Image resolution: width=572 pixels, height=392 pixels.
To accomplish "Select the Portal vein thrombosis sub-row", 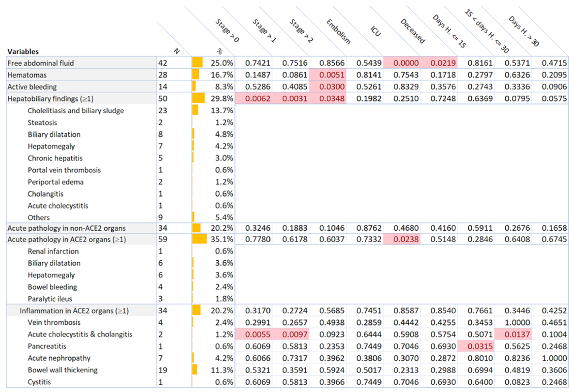I will click(x=64, y=170).
